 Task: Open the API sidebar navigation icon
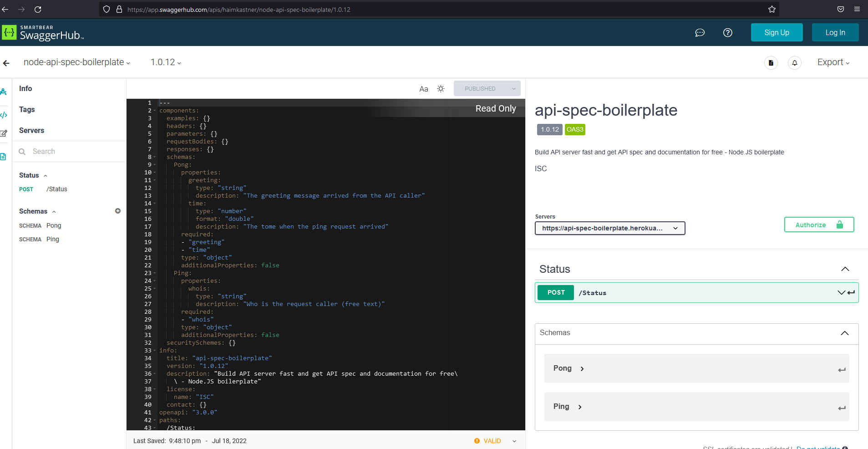[4, 92]
